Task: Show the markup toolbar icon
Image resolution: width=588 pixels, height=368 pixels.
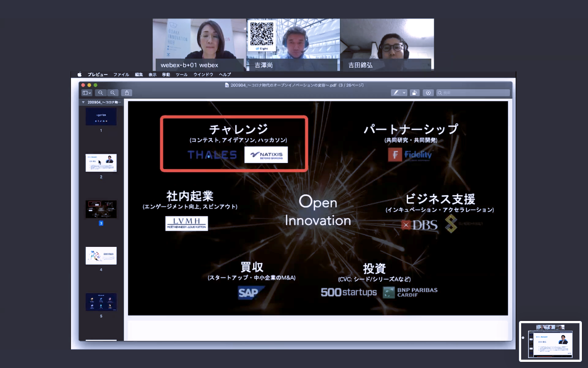Action: (x=428, y=93)
